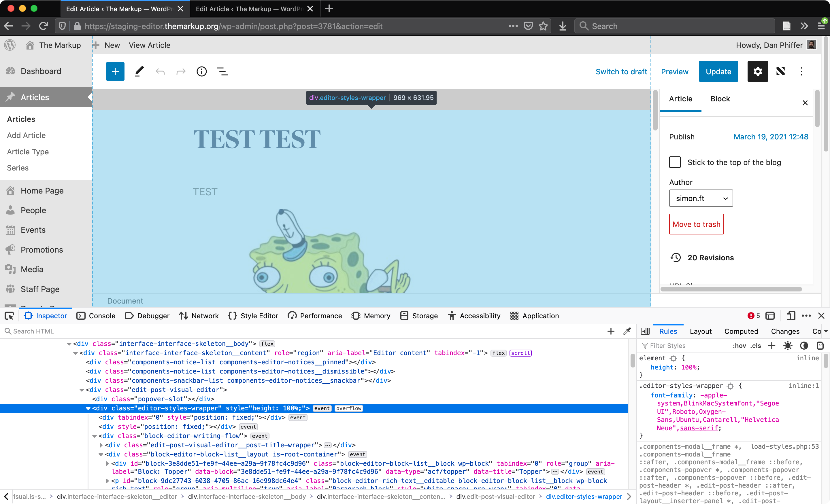The image size is (830, 504).
Task: Switch to the Block sidebar tab
Action: click(x=720, y=99)
